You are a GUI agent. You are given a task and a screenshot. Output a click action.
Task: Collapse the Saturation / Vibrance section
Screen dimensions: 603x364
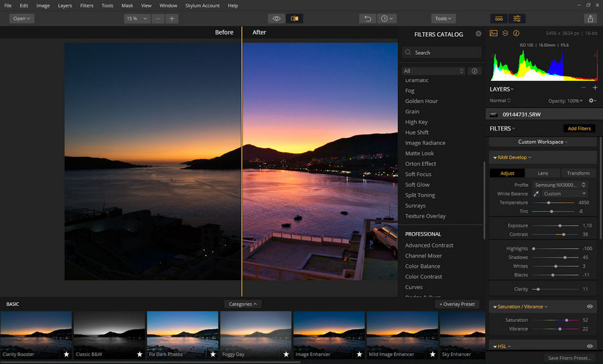(x=495, y=306)
